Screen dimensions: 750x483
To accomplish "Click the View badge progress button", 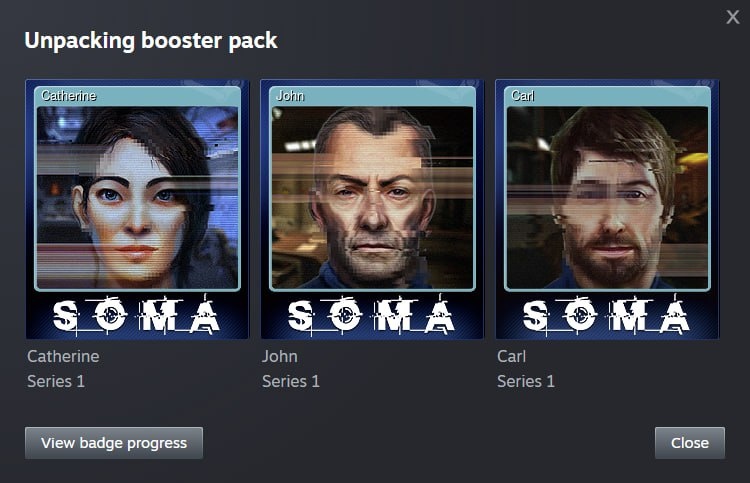I will [114, 443].
